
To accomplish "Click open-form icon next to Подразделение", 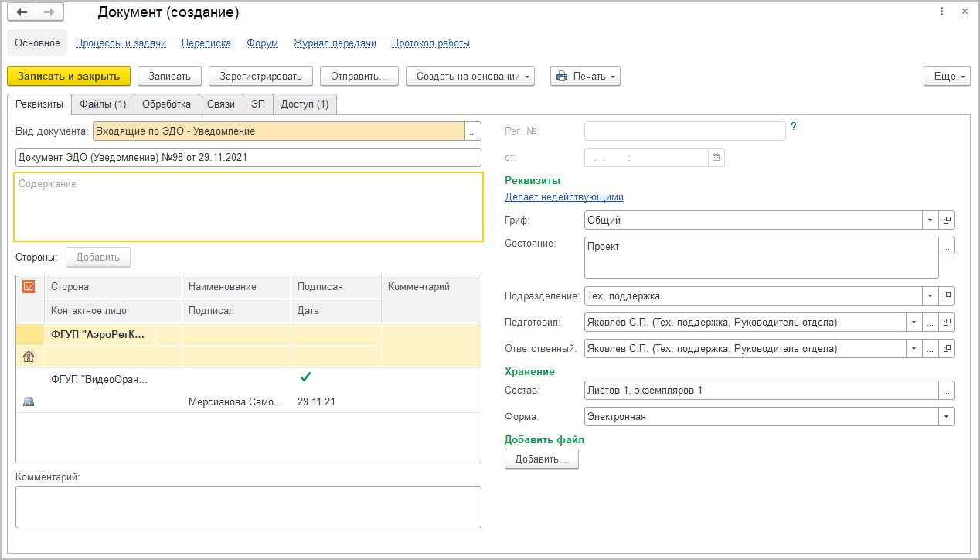I will click(947, 296).
